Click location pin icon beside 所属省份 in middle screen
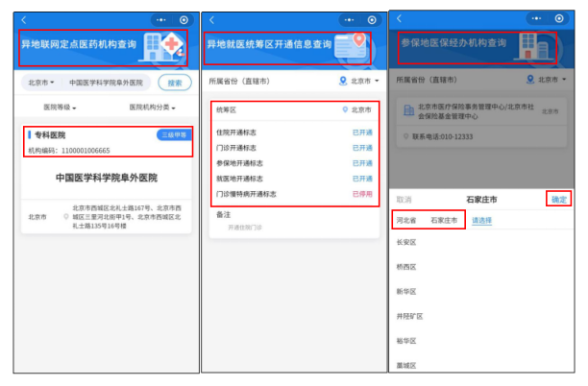This screenshot has width=588, height=386. tap(343, 81)
